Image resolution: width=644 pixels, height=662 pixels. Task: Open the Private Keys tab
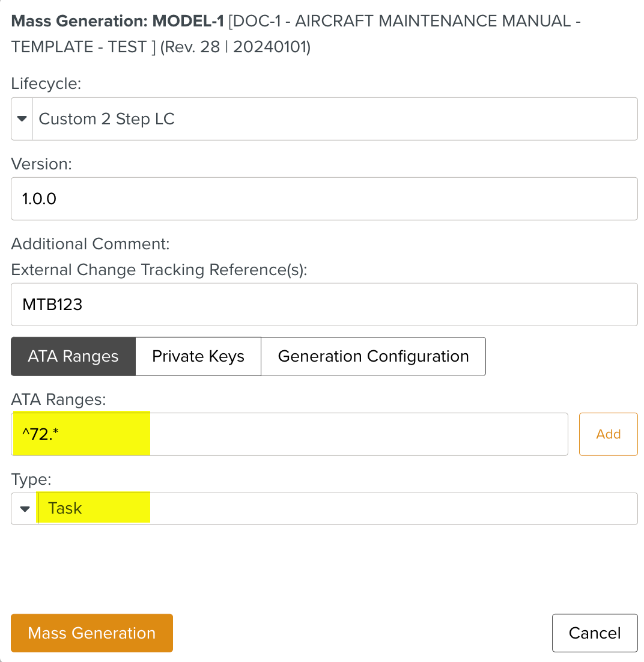click(x=198, y=356)
